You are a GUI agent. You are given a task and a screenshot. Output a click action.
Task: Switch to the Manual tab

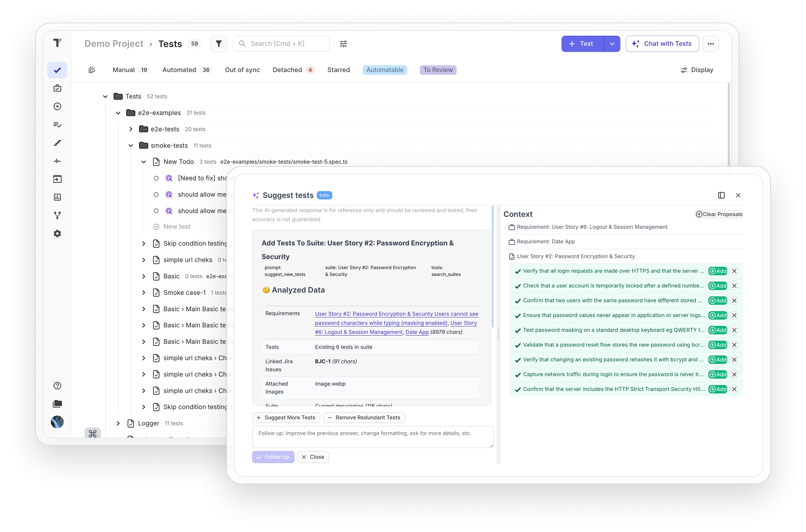(131, 70)
